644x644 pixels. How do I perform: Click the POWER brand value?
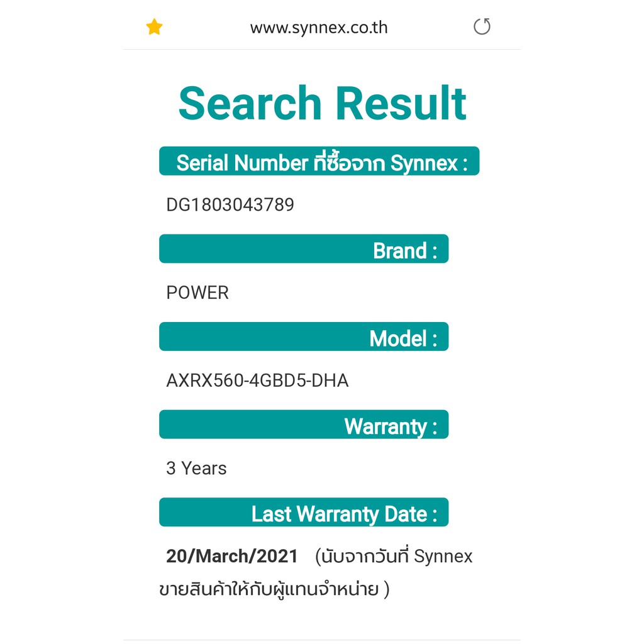[197, 293]
